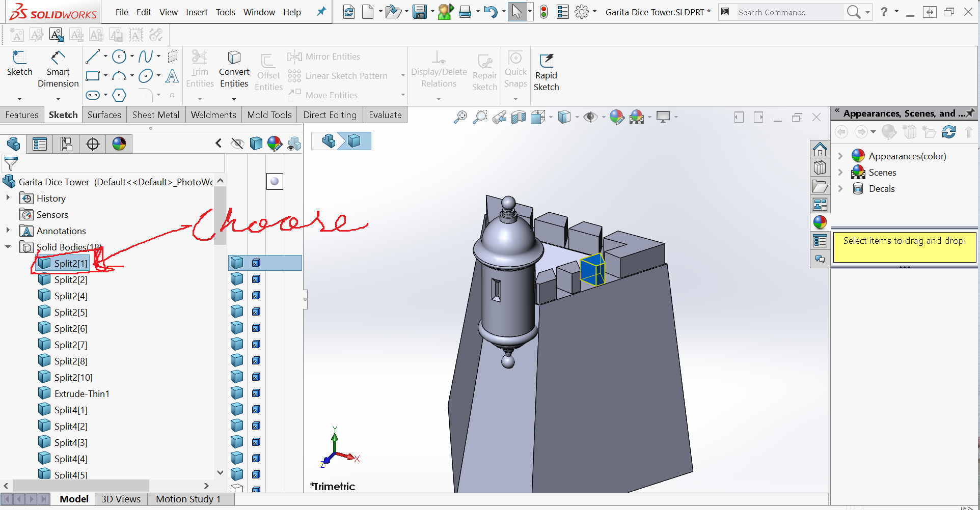Expand the Appearances(color) folder
Screen dimensions: 980x510
tap(840, 156)
